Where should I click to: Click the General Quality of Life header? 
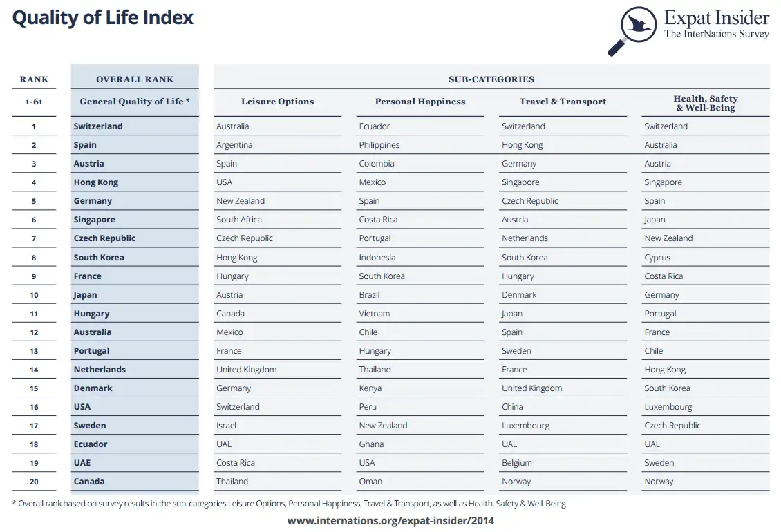[134, 102]
